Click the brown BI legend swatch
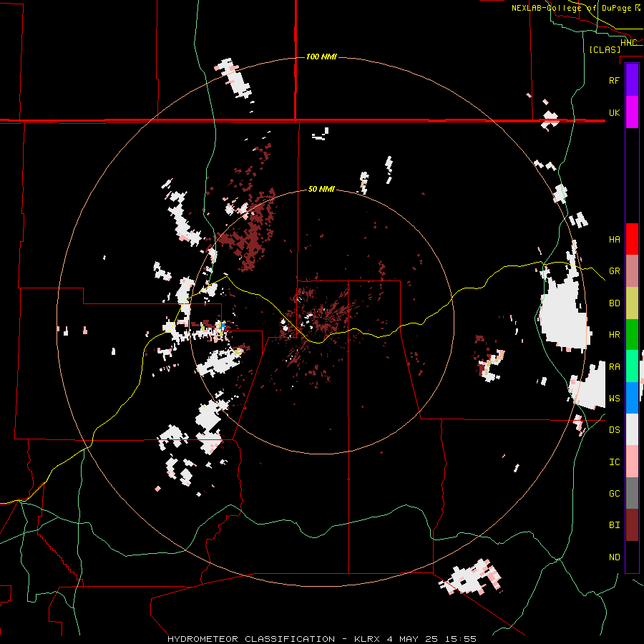644x644 pixels. pos(632,525)
